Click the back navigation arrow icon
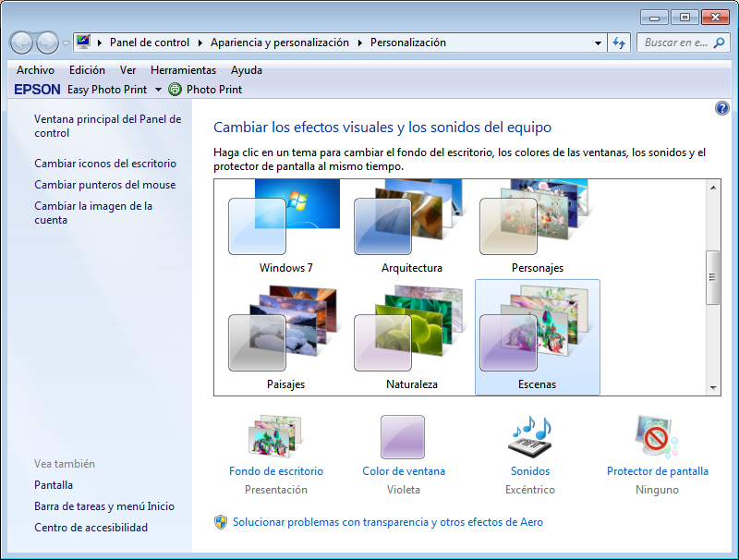 pos(20,43)
